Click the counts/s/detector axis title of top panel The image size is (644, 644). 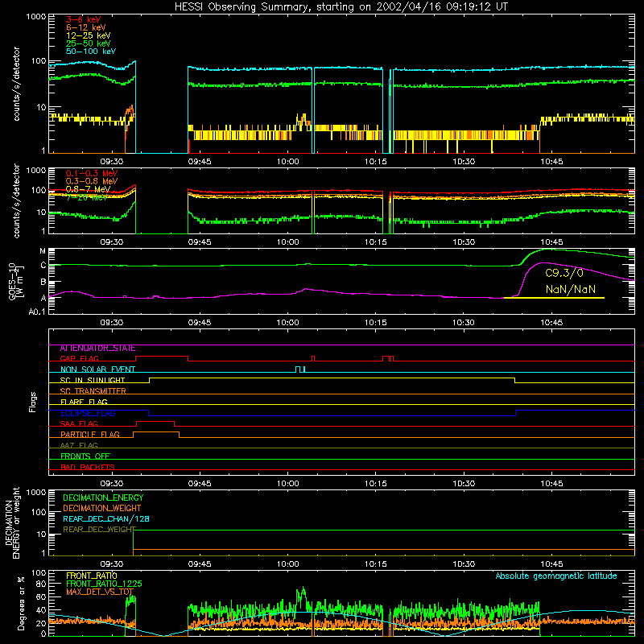[x=16, y=84]
